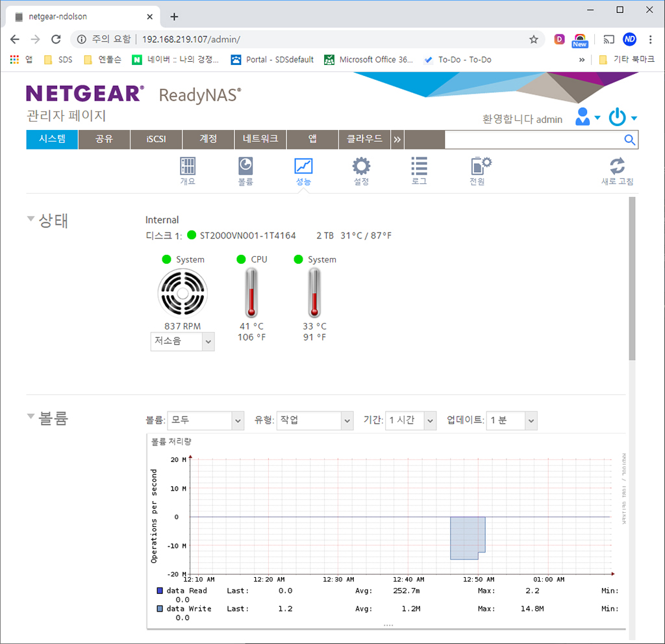This screenshot has height=644, width=665.
Task: Switch to the 시스템 tab
Action: click(52, 139)
